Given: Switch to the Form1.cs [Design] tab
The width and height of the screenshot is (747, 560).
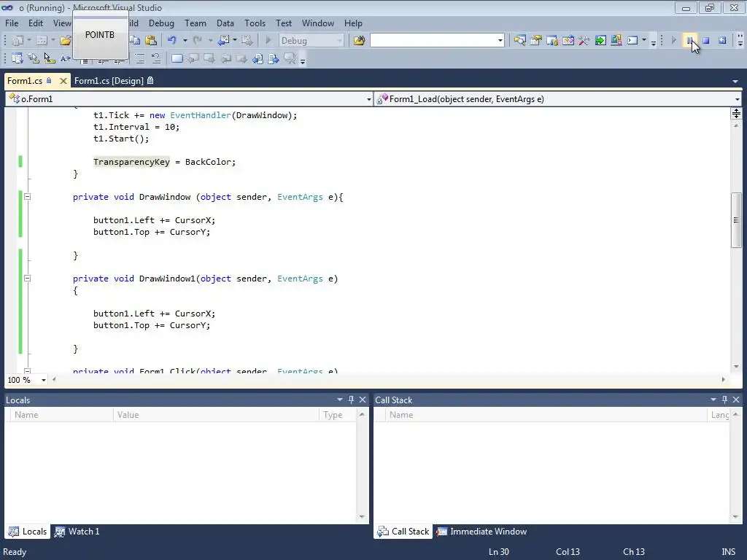Looking at the screenshot, I should (x=113, y=81).
